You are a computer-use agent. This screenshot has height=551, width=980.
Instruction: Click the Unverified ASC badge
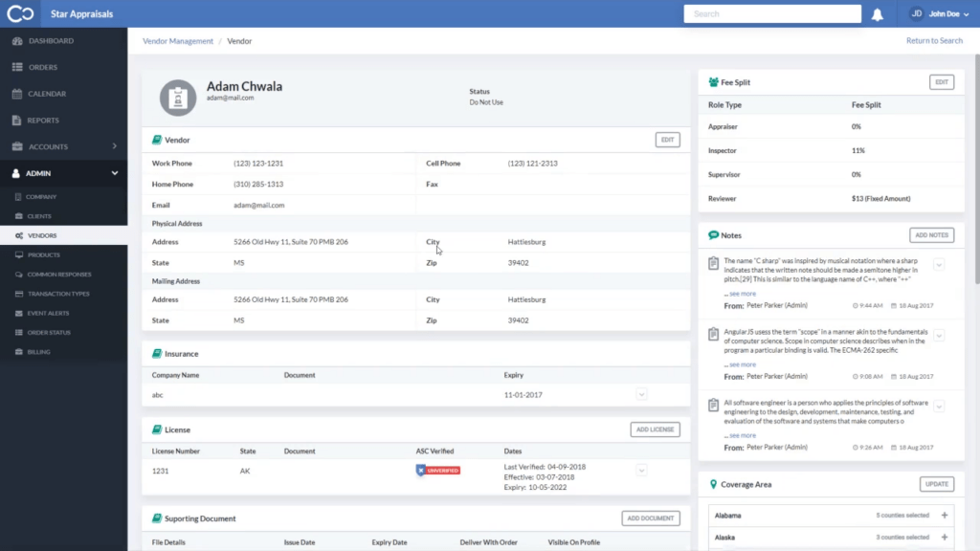click(438, 471)
